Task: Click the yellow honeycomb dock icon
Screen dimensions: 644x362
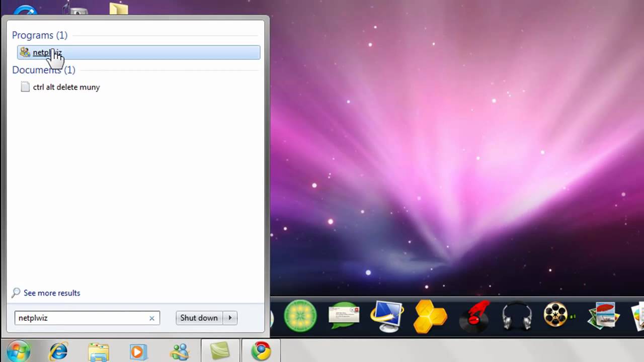Action: [431, 316]
